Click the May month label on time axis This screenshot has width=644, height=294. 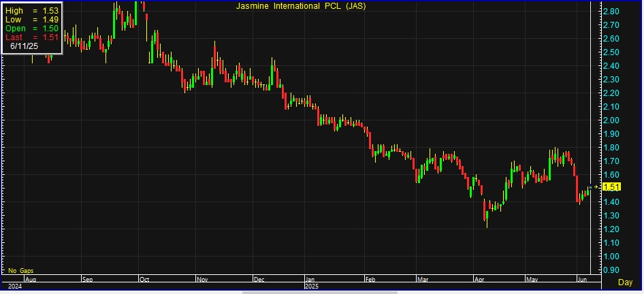pos(532,280)
